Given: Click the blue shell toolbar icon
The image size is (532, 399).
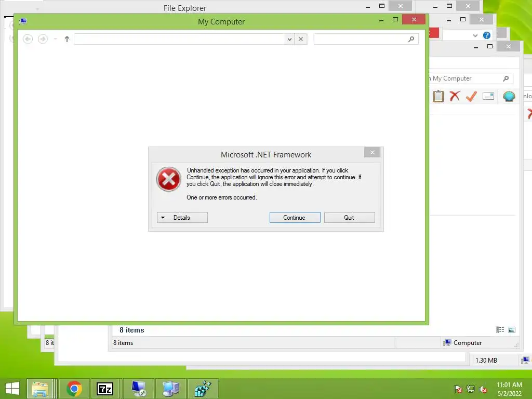Looking at the screenshot, I should 509,96.
